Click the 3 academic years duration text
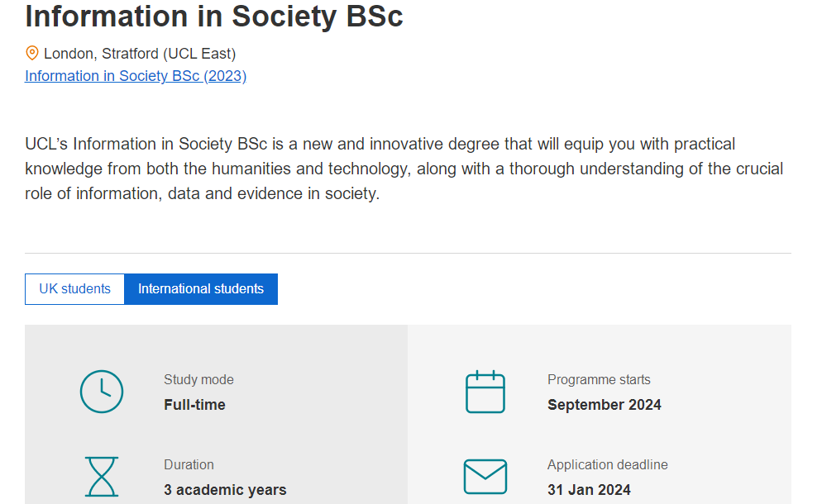The height and width of the screenshot is (504, 822). click(x=225, y=490)
